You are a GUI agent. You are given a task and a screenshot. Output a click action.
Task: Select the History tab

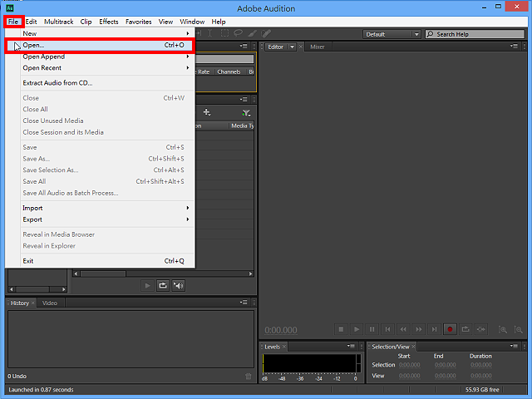20,303
